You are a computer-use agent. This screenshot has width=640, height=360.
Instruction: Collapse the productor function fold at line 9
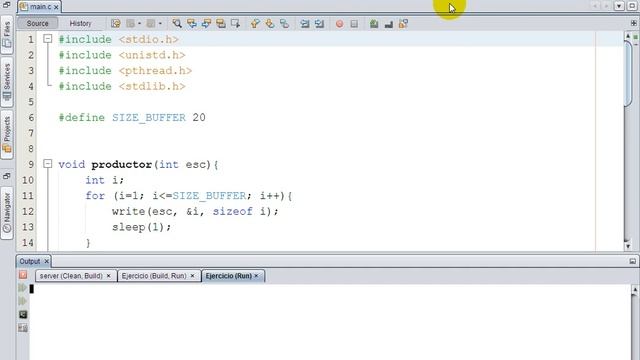[x=48, y=164]
